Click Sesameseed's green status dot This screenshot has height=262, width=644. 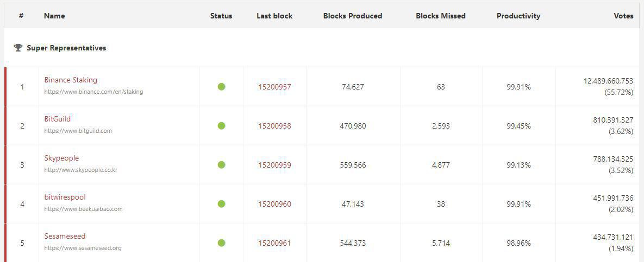click(221, 242)
